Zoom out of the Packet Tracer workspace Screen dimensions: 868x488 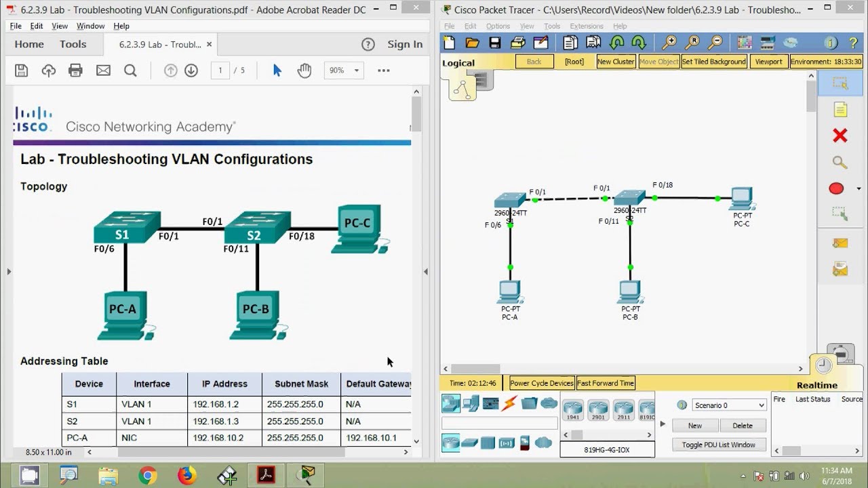715,43
